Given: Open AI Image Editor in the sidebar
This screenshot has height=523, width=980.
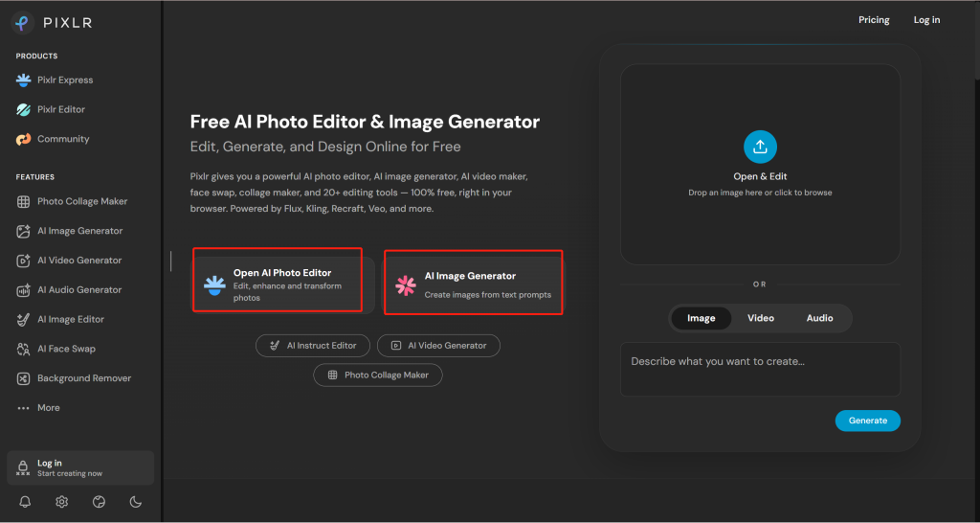Looking at the screenshot, I should (60, 319).
